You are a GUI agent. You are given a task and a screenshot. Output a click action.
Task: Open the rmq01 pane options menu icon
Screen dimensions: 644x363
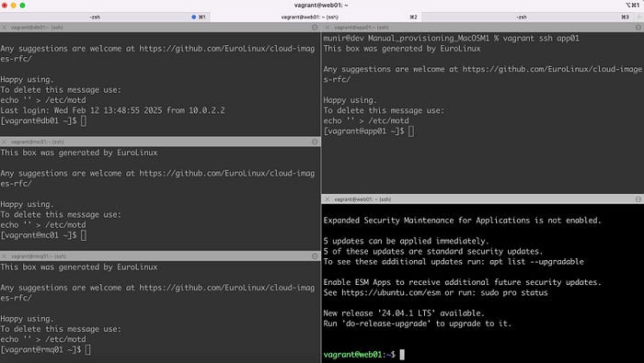315,256
